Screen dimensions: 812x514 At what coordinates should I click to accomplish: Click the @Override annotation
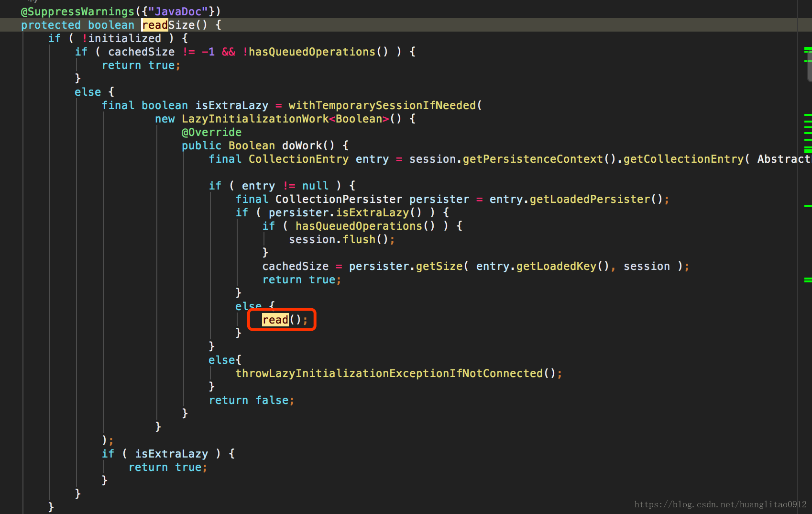(211, 132)
